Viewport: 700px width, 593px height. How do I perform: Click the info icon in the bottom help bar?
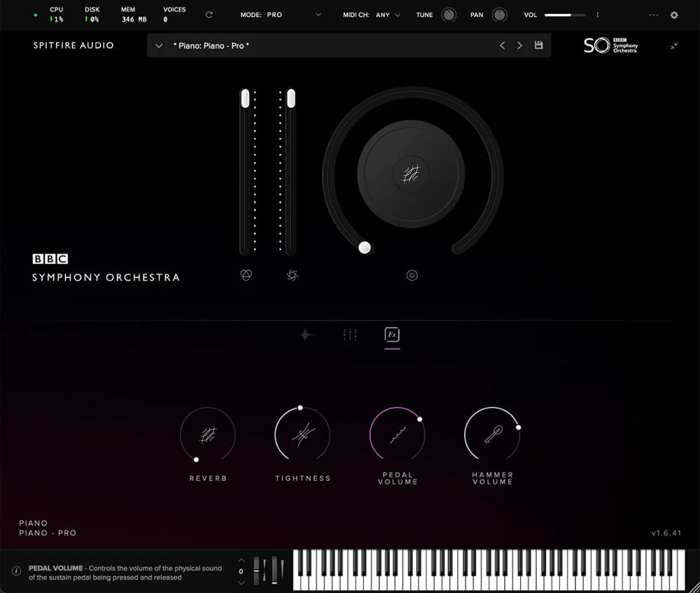coord(16,571)
